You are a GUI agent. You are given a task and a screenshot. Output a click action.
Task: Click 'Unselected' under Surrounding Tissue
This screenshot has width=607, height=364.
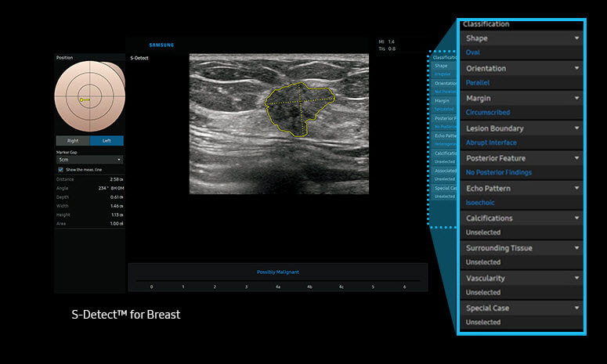483,262
